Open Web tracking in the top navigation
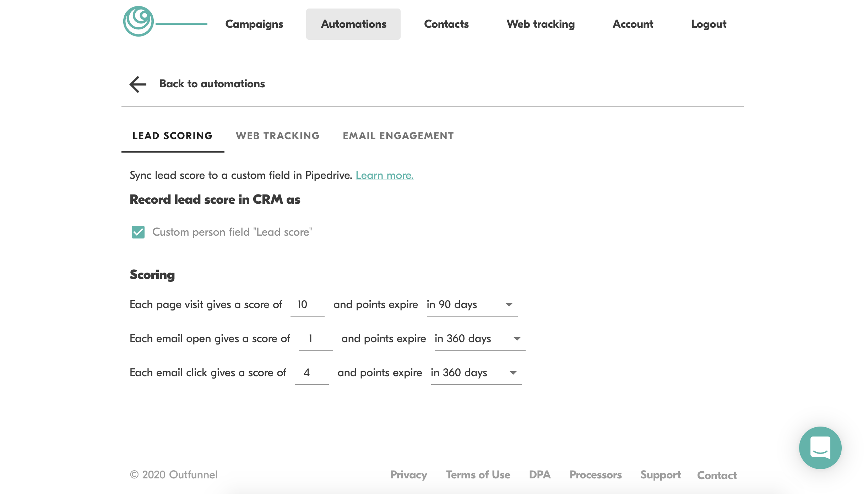The height and width of the screenshot is (494, 868). click(541, 24)
